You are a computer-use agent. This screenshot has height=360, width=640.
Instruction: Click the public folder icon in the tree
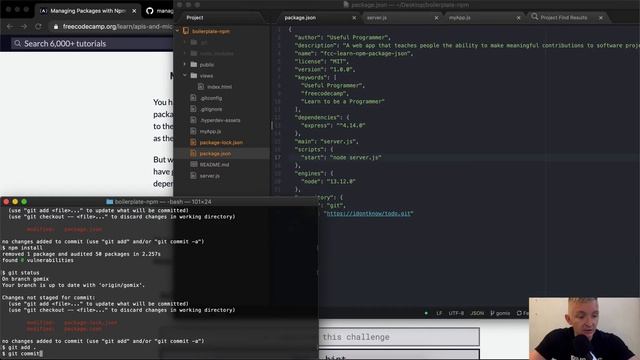(194, 64)
